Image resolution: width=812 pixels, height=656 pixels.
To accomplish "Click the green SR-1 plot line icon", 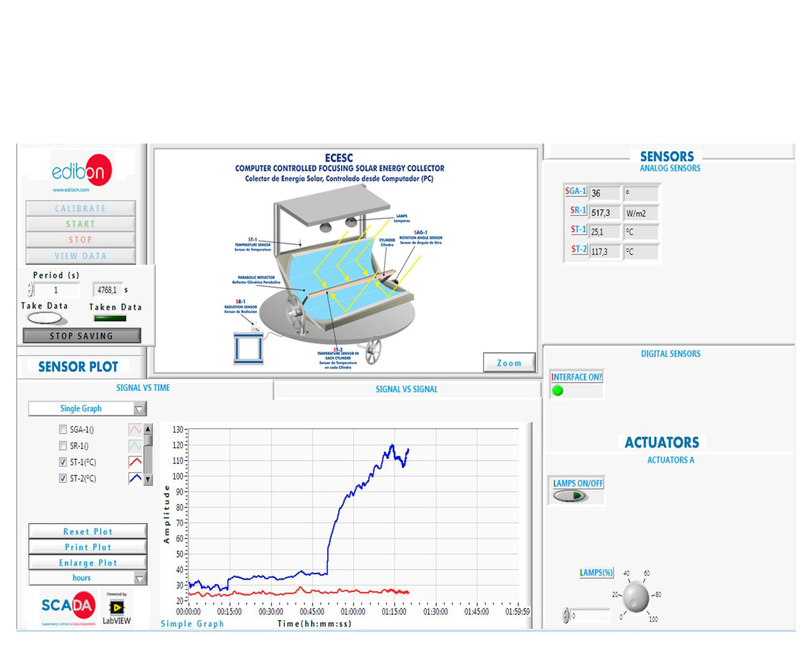I will tap(135, 446).
